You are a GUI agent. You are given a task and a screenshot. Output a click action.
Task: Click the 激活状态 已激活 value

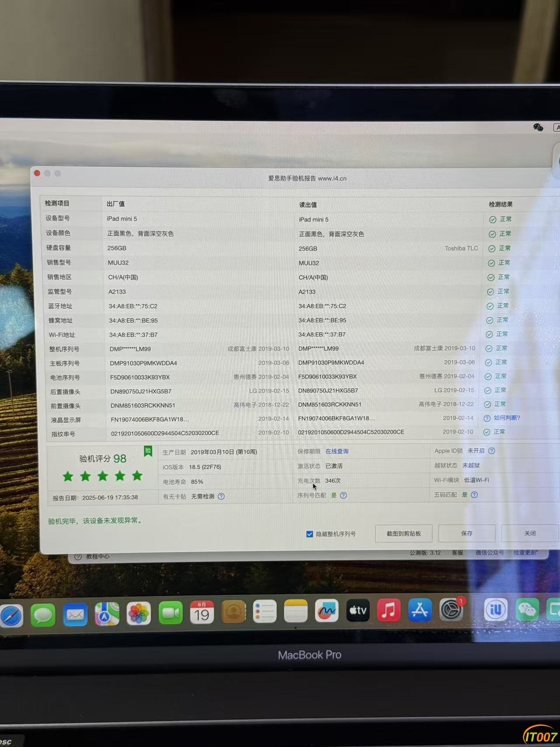point(334,466)
